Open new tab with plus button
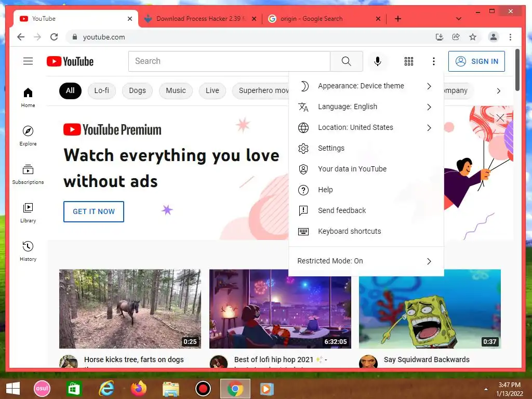Viewport: 532px width, 399px height. (398, 19)
